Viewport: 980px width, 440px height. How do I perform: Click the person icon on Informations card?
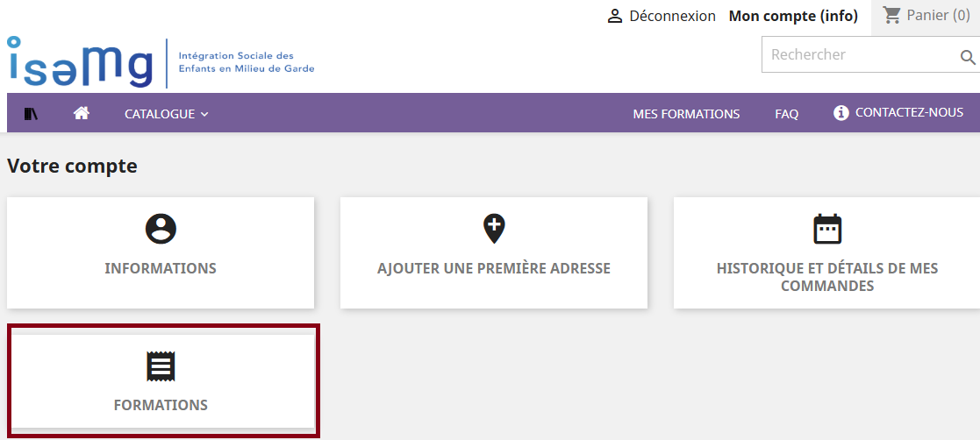point(161,229)
